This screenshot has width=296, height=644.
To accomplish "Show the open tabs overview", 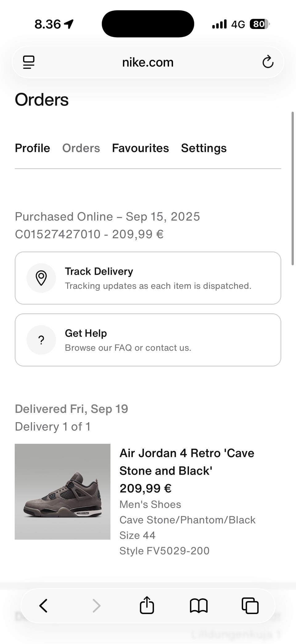I will [250, 605].
